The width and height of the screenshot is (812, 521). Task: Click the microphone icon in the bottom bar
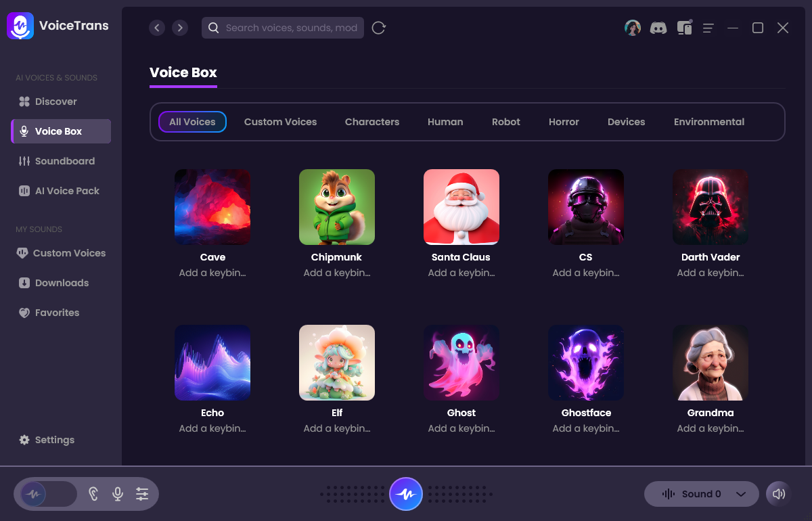tap(117, 494)
